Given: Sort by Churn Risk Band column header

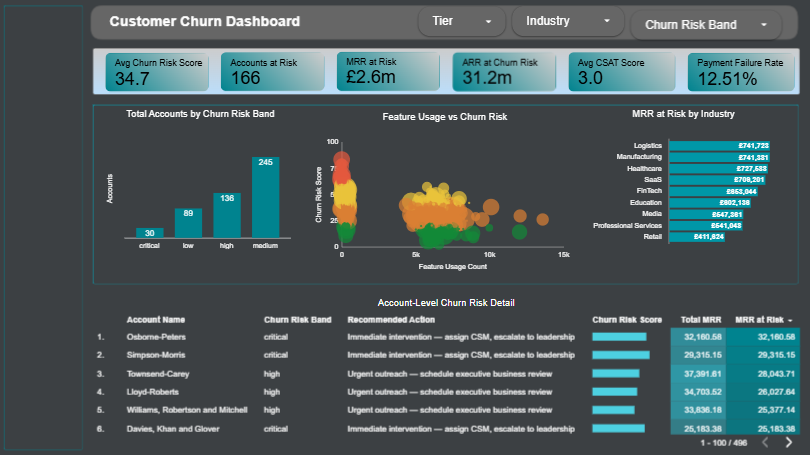Looking at the screenshot, I should (x=298, y=320).
